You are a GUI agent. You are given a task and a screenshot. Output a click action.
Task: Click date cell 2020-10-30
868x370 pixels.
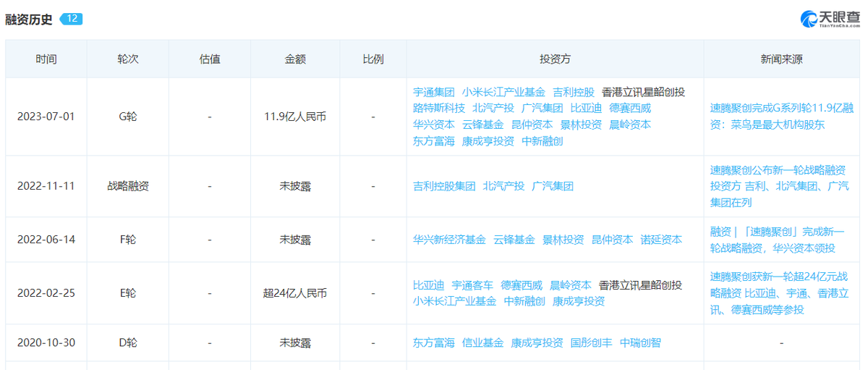[x=46, y=342]
